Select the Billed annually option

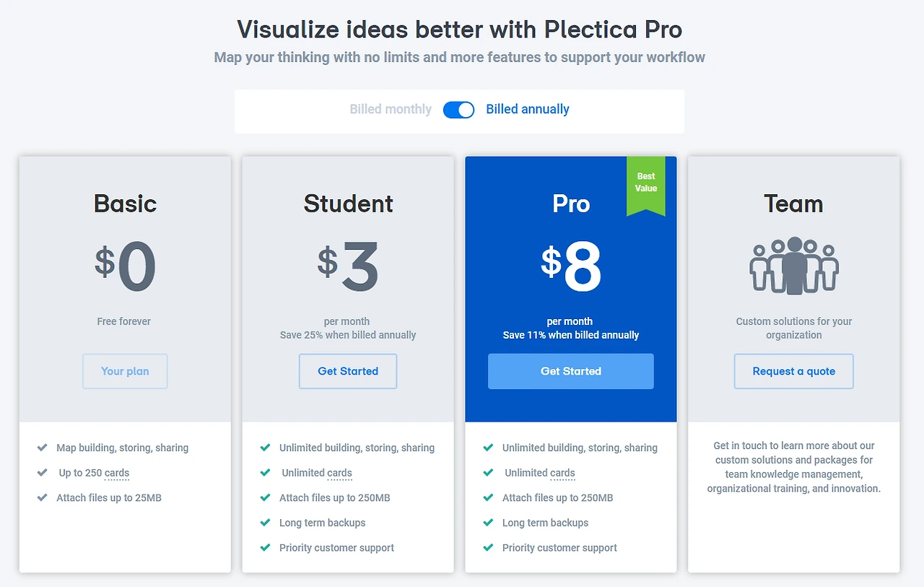[528, 110]
